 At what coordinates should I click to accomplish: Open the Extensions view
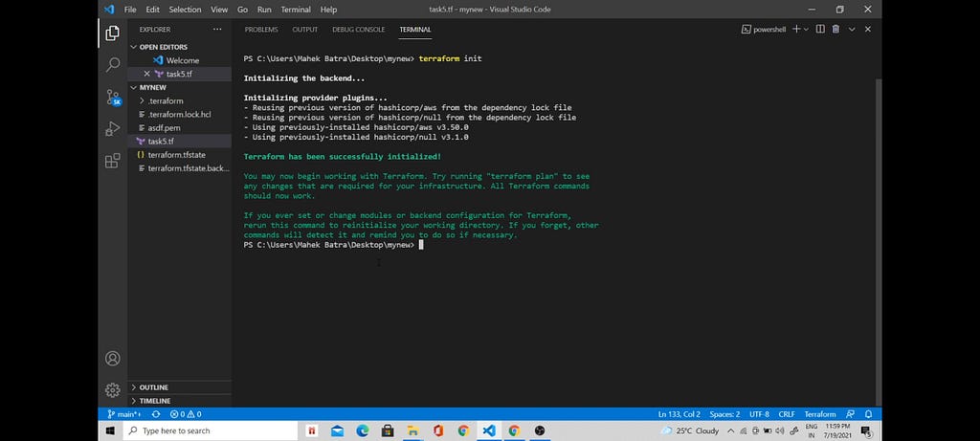pyautogui.click(x=113, y=161)
